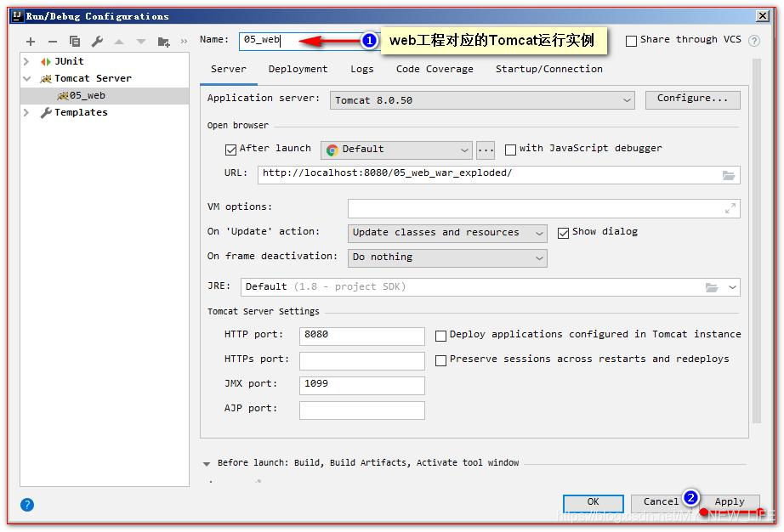This screenshot has height=532, width=784.
Task: Move configuration up with the up arrow
Action: pyautogui.click(x=119, y=42)
